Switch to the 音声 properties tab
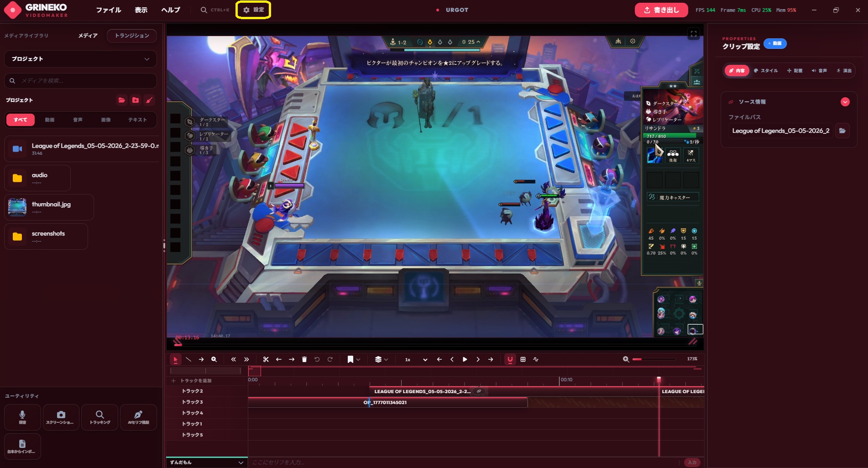Image resolution: width=868 pixels, height=468 pixels. pyautogui.click(x=819, y=71)
